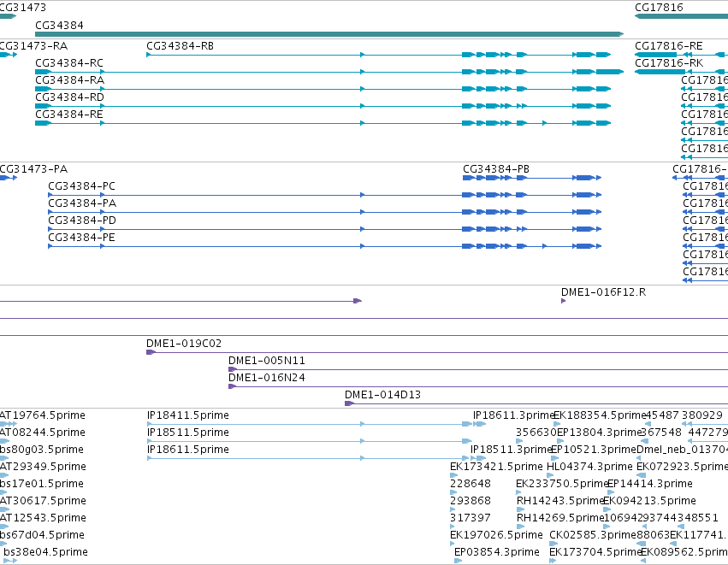
Task: Click the EP13804.3prime EST label
Action: pos(599,433)
